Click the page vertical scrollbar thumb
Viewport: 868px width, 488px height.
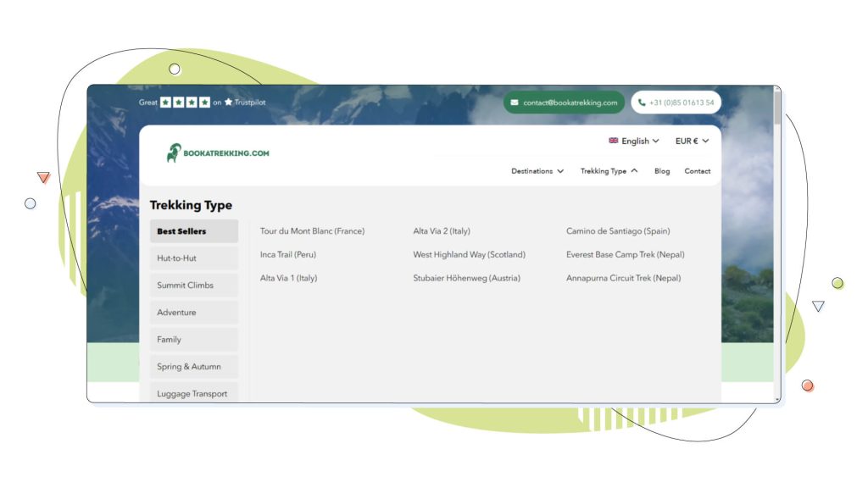777,106
